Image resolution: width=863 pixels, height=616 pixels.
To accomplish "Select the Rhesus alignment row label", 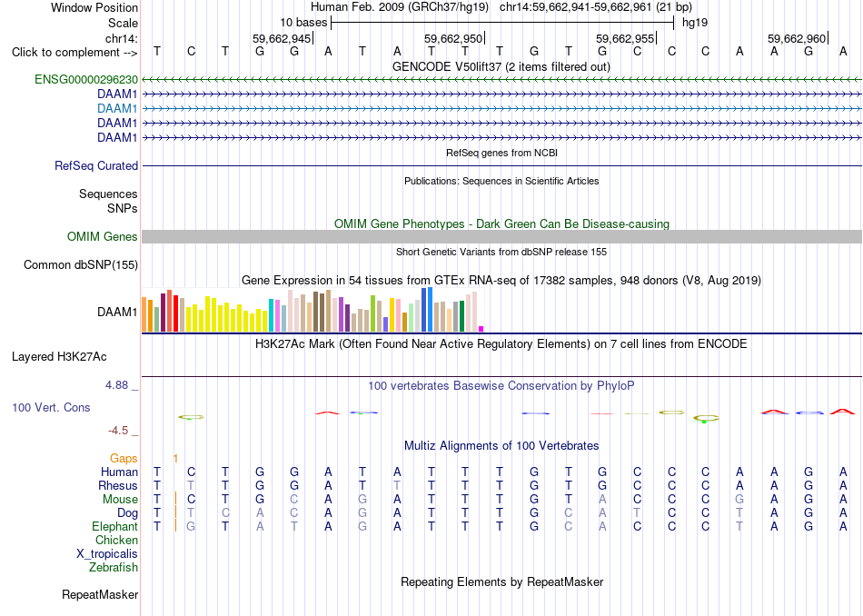I will (x=118, y=485).
